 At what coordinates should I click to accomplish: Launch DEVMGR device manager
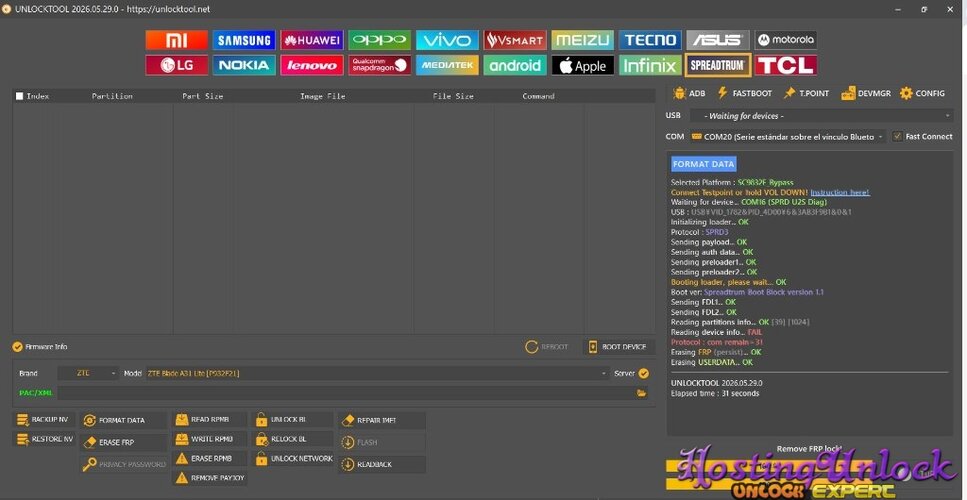click(x=866, y=93)
